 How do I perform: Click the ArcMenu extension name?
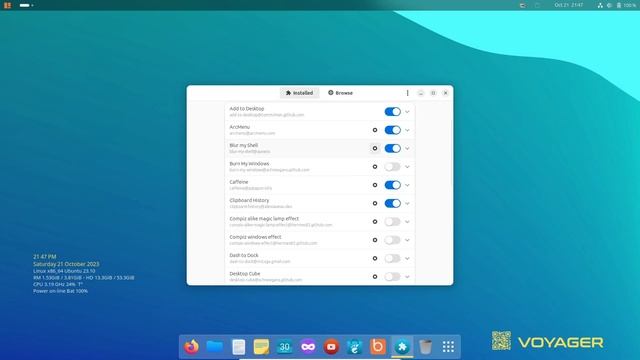point(240,127)
